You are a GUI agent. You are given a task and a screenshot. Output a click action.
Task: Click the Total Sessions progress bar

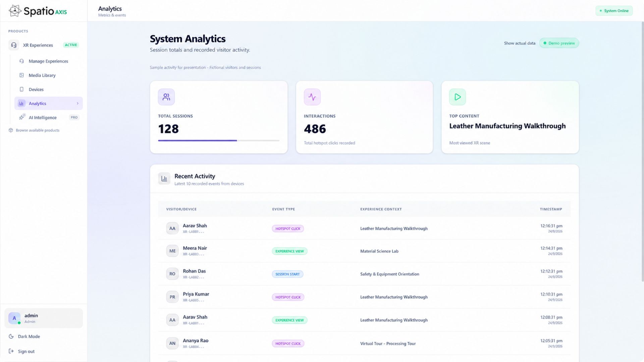point(219,140)
